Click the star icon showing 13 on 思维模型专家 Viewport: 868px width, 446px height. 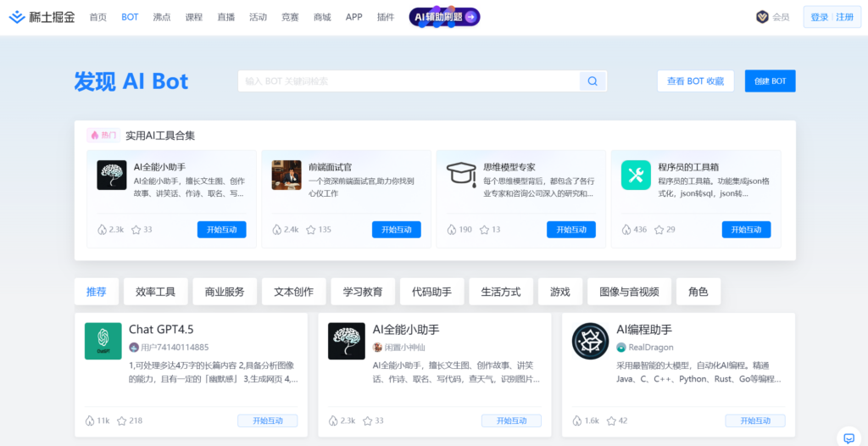(x=484, y=230)
